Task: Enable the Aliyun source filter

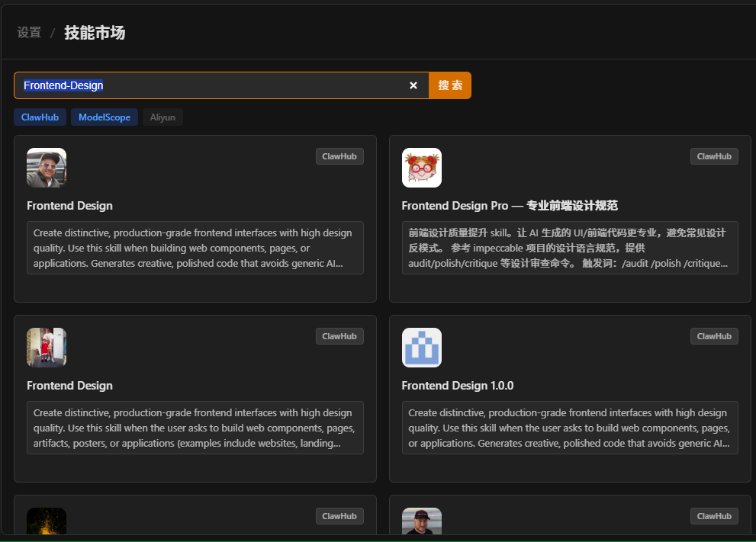Action: (x=162, y=117)
